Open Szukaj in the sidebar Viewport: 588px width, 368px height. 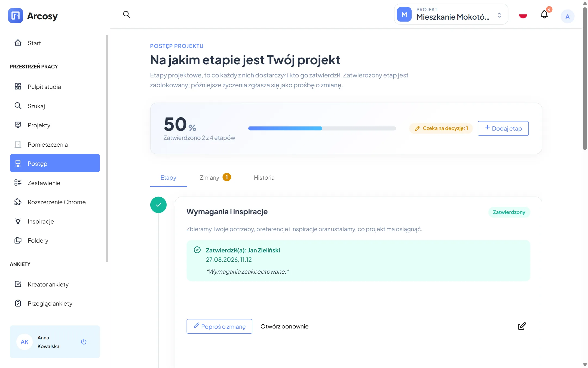55,106
